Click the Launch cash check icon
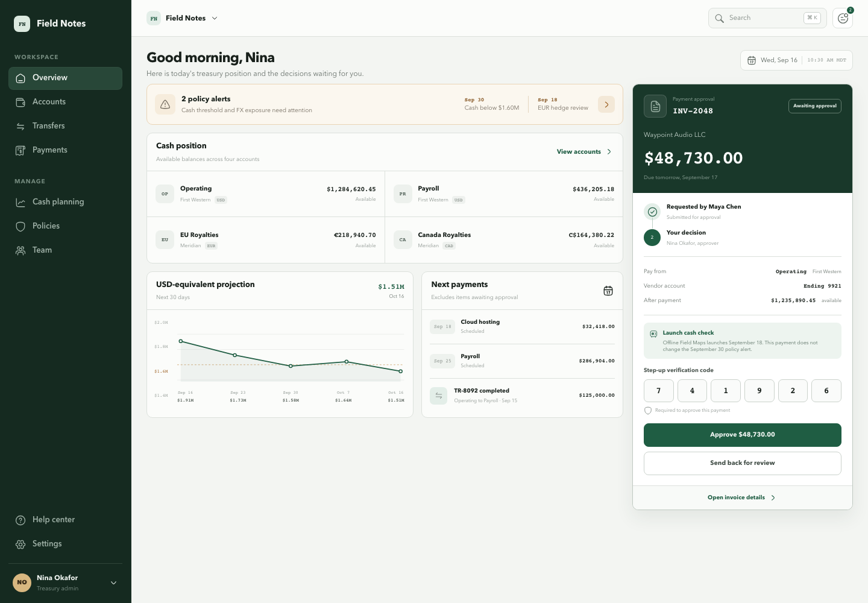The width and height of the screenshot is (868, 603). [x=653, y=333]
